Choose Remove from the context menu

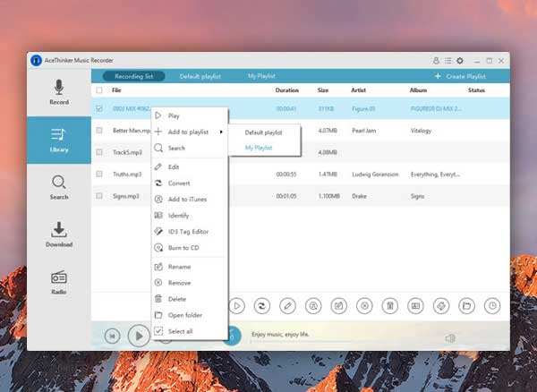(x=190, y=283)
